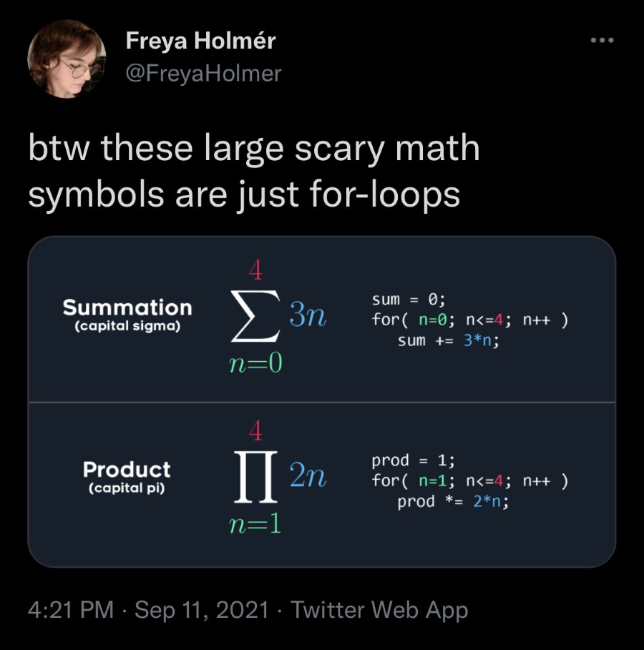
Task: Click Freya Holmér's profile avatar
Action: [67, 59]
